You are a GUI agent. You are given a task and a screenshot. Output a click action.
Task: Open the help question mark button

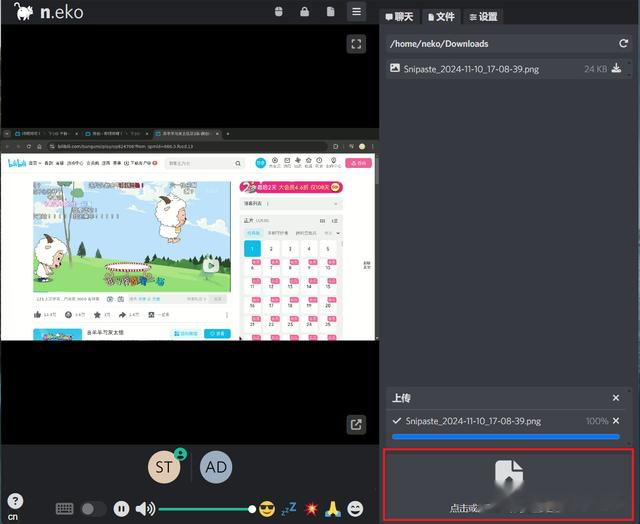point(15,501)
